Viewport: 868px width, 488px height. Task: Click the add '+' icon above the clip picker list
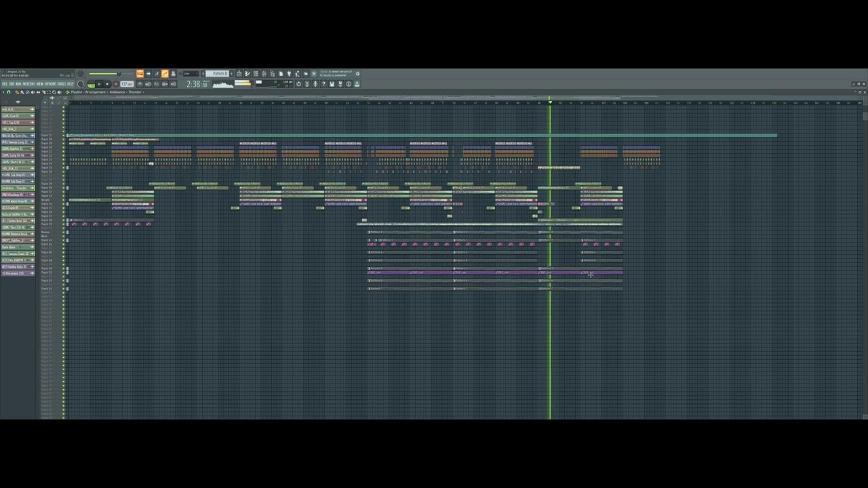(18, 101)
